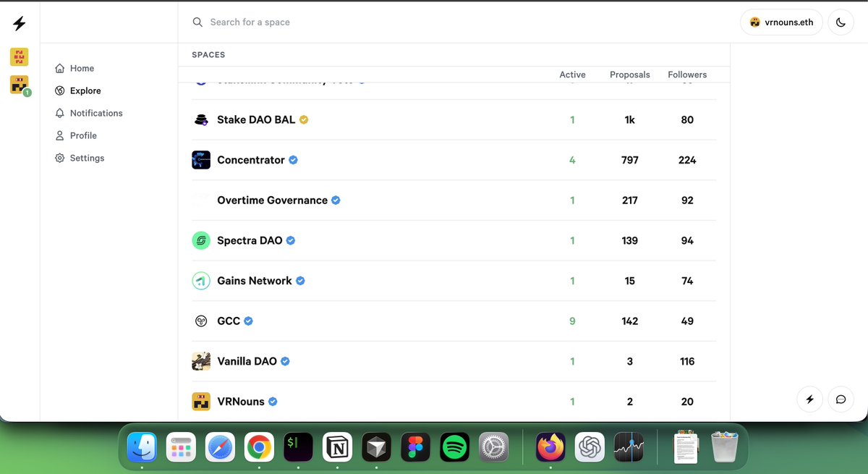Toggle dark mode with the moon icon
Viewport: 868px width, 474px height.
pos(841,22)
